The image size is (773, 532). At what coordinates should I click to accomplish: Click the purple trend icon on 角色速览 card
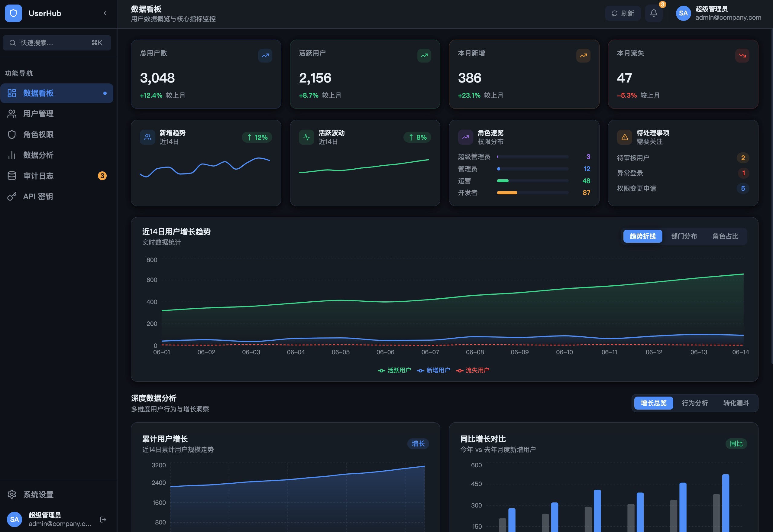[465, 137]
